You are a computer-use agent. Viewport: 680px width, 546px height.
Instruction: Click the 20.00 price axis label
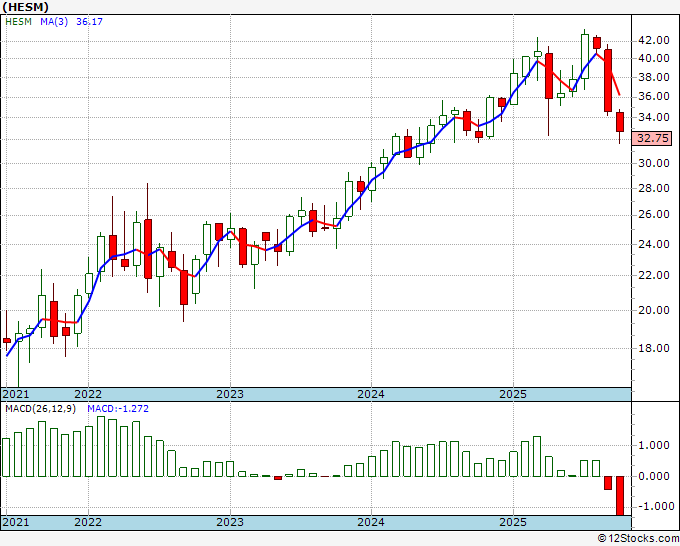click(654, 310)
